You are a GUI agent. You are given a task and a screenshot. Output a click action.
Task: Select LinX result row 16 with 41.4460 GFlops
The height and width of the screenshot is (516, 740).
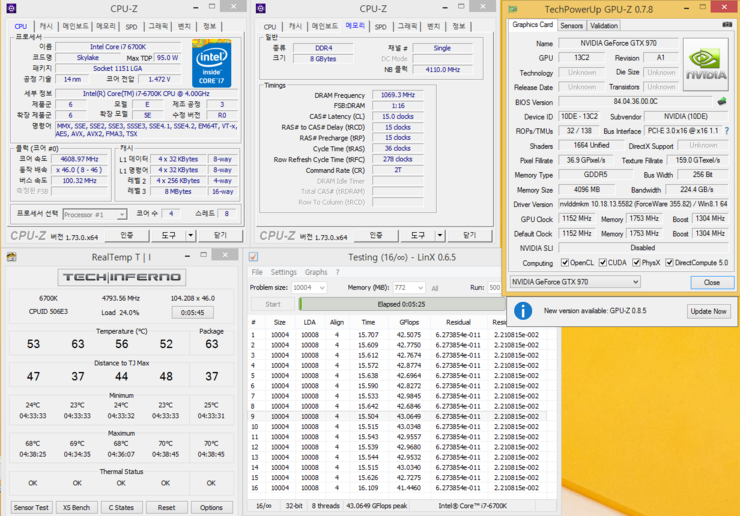(x=397, y=488)
